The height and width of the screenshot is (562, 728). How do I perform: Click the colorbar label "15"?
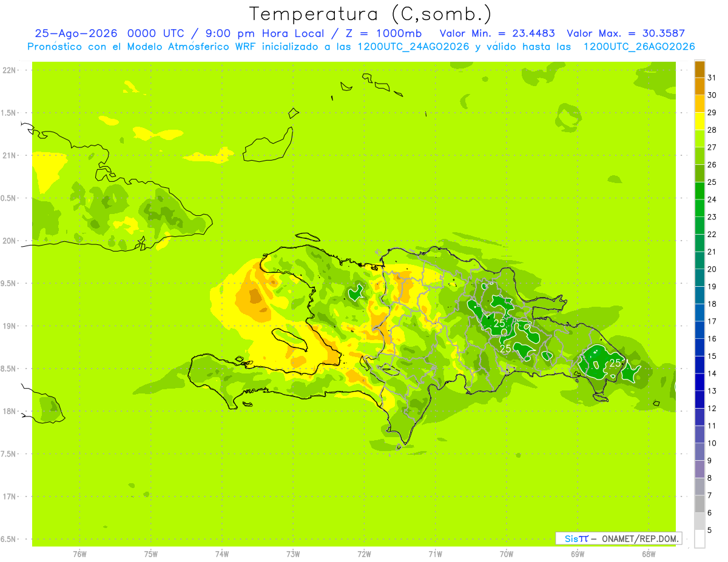tap(712, 356)
